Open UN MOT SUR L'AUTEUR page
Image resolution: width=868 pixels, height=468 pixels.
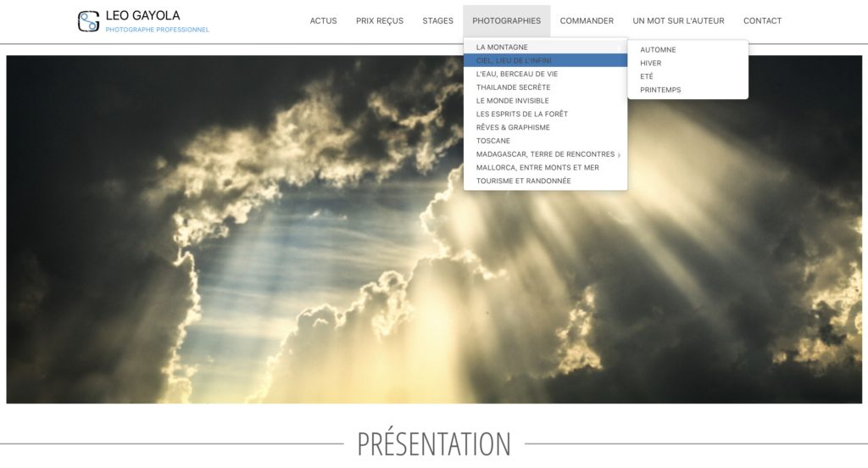678,21
